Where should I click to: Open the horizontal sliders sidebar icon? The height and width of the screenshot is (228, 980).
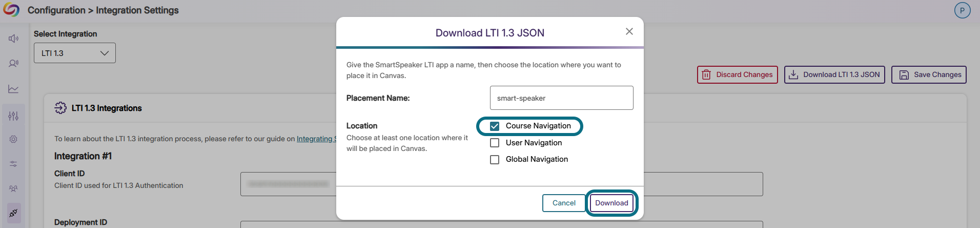[14, 164]
